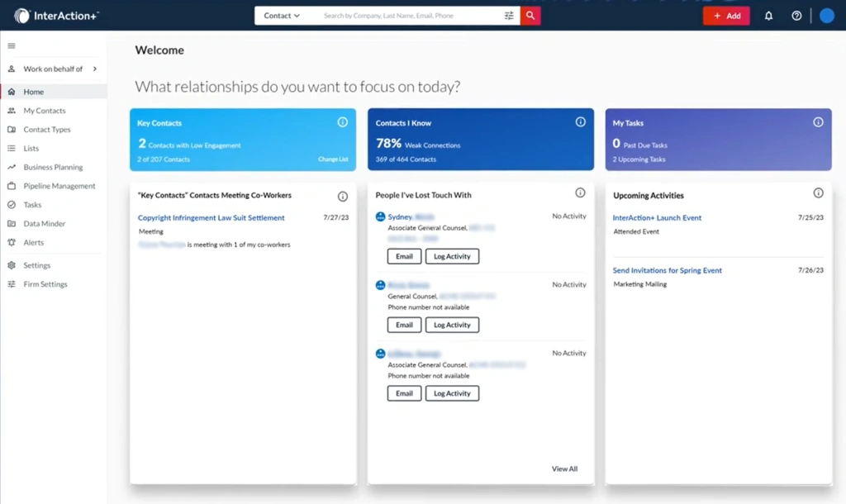
Task: Log Activity for Sydney
Action: pos(452,256)
